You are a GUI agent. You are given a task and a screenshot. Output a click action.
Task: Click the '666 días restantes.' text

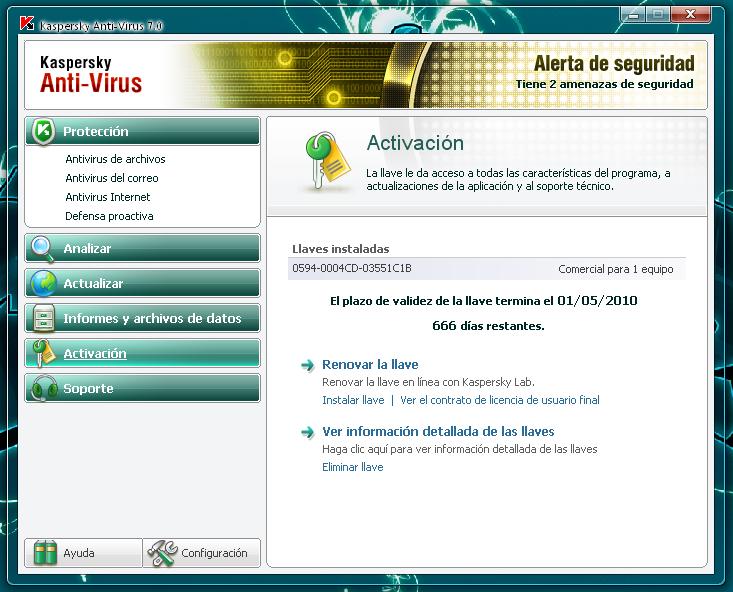click(x=488, y=326)
